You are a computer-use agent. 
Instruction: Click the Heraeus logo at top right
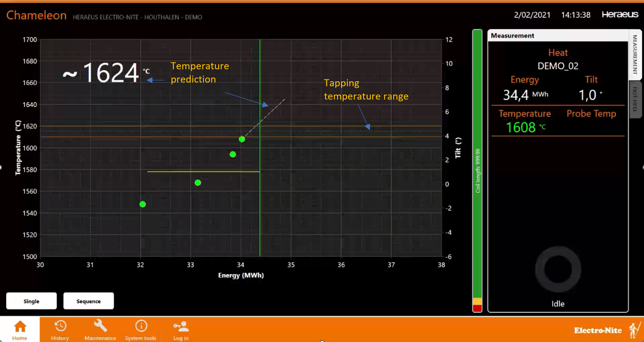[620, 15]
